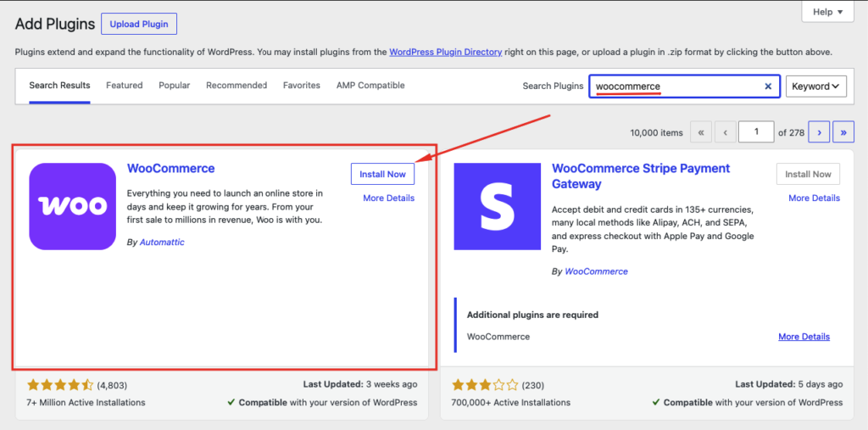Open the WordPress Plugin Directory link

[x=446, y=52]
